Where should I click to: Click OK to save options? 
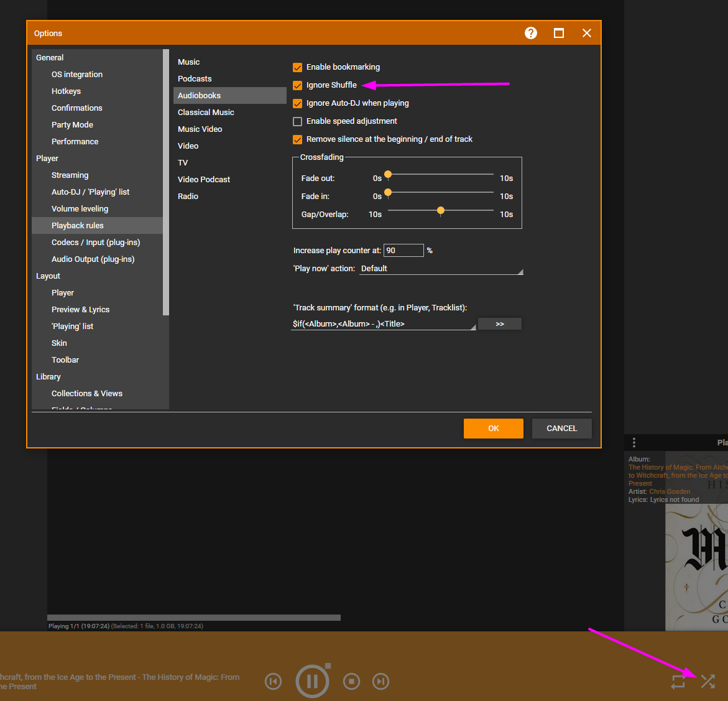click(x=493, y=429)
